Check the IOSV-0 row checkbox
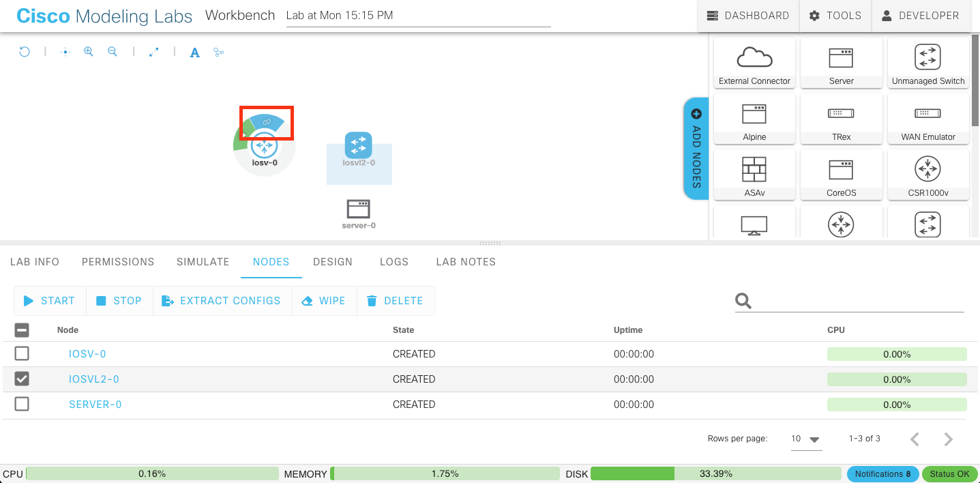The width and height of the screenshot is (980, 483). pos(22,353)
